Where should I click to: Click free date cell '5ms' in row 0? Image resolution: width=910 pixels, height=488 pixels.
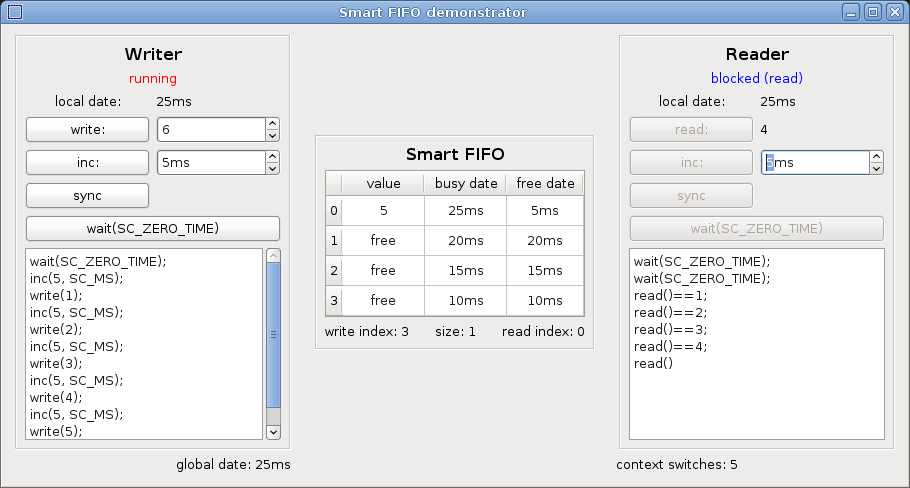click(x=545, y=211)
